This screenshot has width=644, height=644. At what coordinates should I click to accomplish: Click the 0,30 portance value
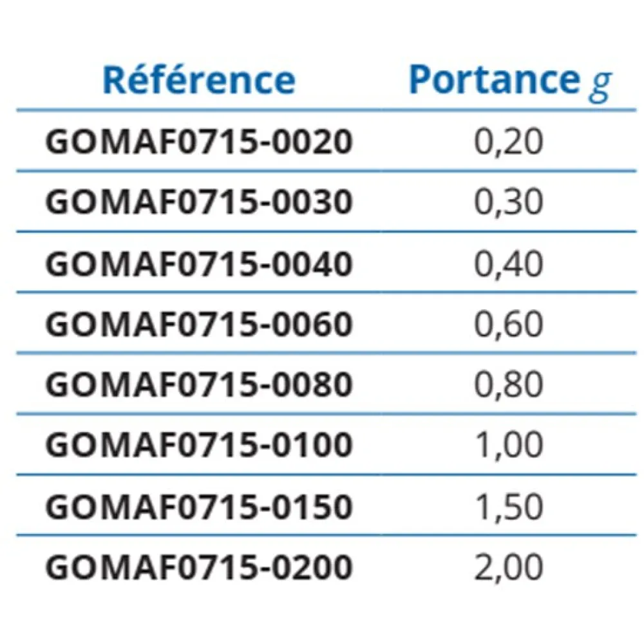click(509, 203)
